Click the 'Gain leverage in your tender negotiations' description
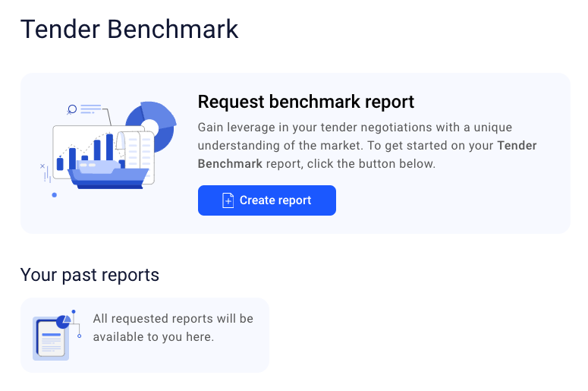 pos(366,146)
